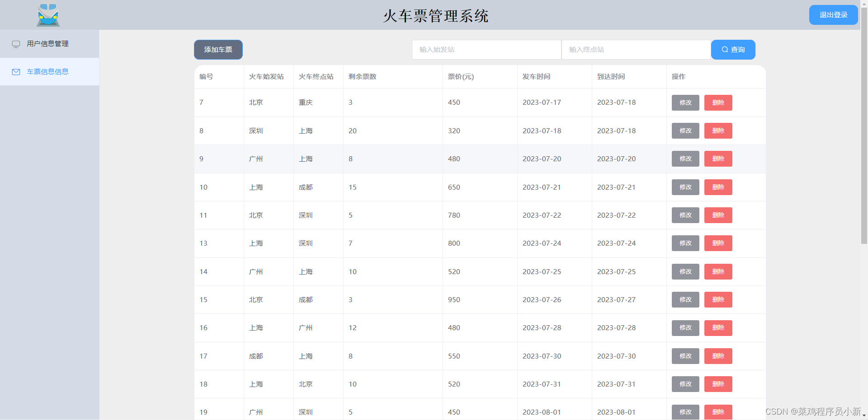Click 删除 for ticket number 19

pos(718,412)
